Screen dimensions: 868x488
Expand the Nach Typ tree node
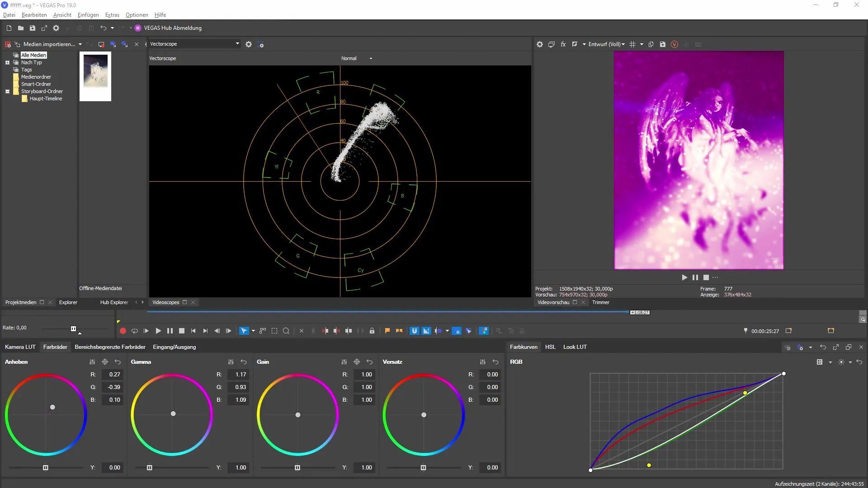7,63
